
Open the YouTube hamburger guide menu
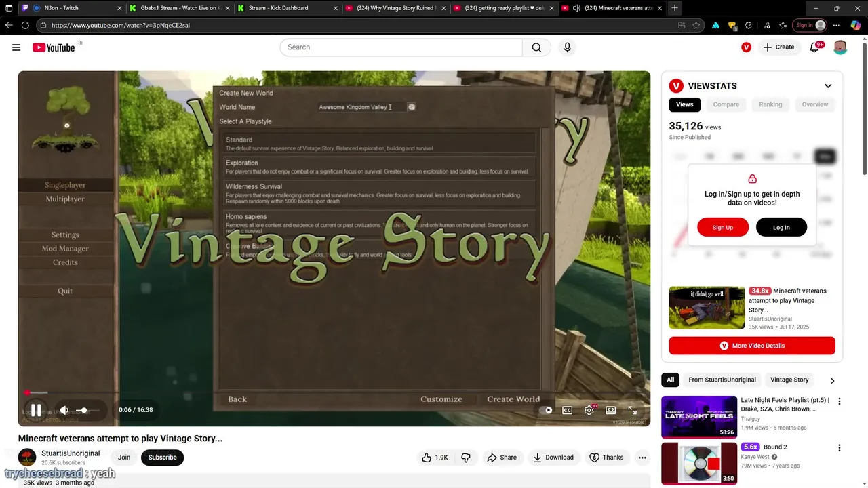pyautogui.click(x=16, y=47)
